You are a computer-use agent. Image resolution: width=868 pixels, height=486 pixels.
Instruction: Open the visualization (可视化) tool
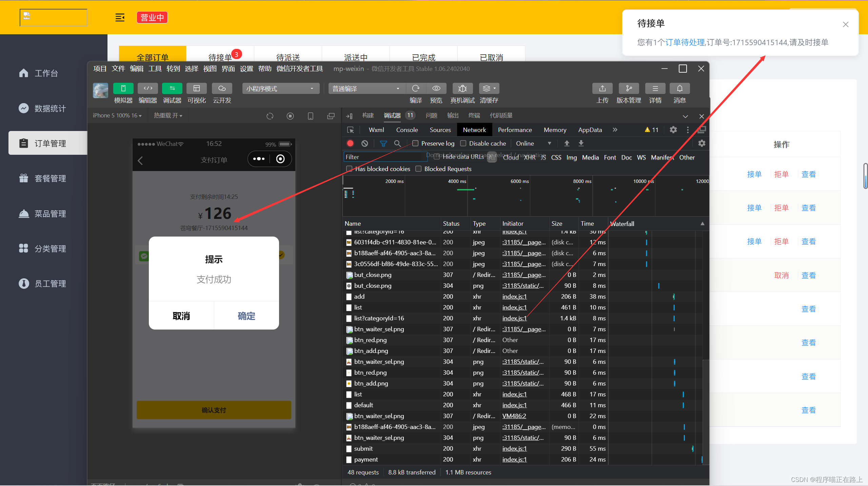pos(196,88)
